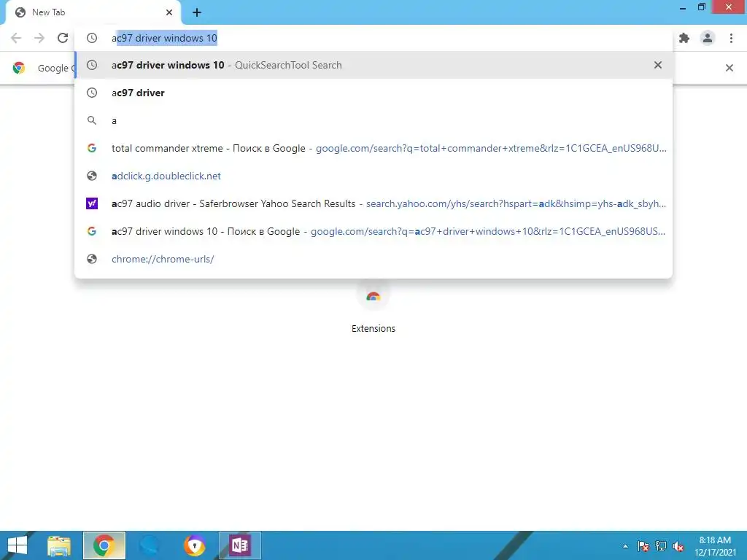The height and width of the screenshot is (560, 747).
Task: Click the Action Center flag tray icon
Action: [x=643, y=546]
